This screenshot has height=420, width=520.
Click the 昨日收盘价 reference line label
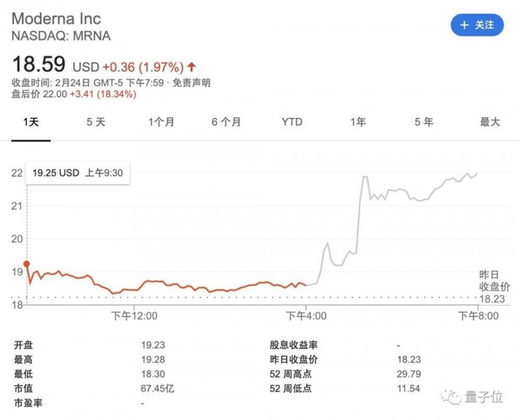tap(495, 280)
